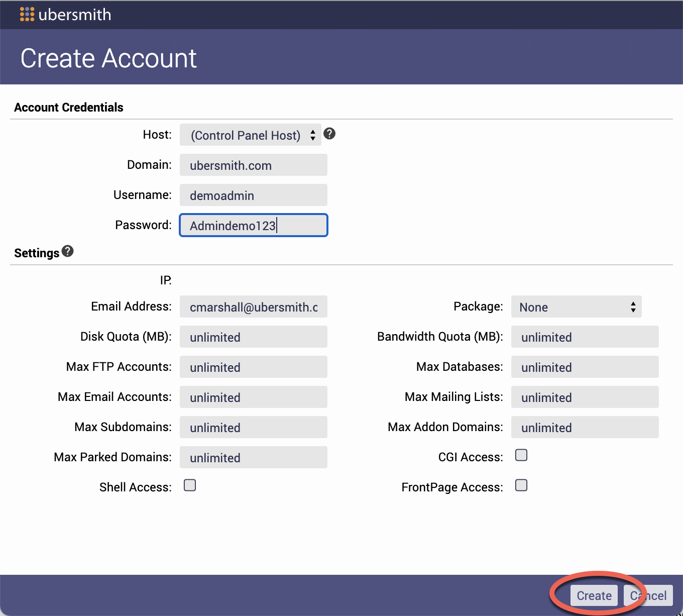Click into the Password field
This screenshot has width=683, height=616.
[x=254, y=225]
